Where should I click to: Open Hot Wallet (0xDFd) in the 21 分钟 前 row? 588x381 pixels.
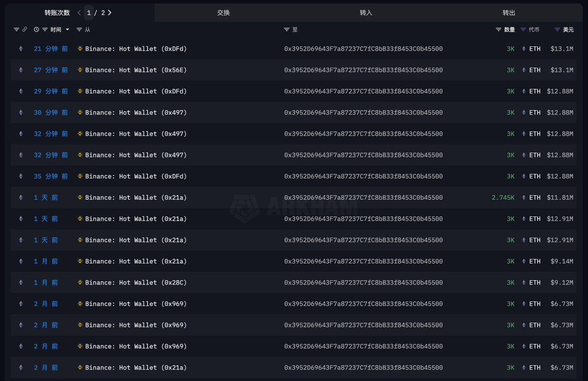click(x=136, y=49)
